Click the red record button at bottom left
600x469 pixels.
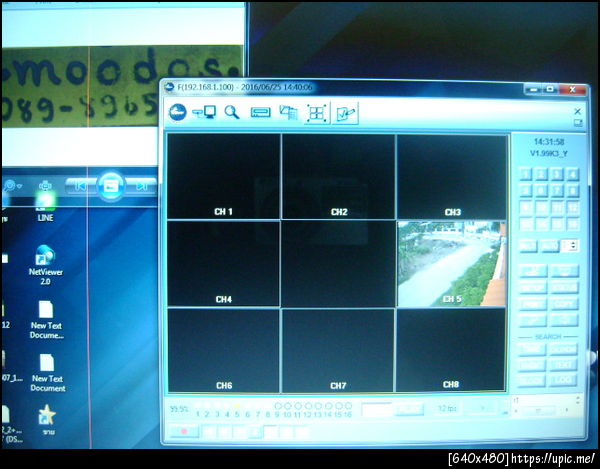tap(184, 432)
